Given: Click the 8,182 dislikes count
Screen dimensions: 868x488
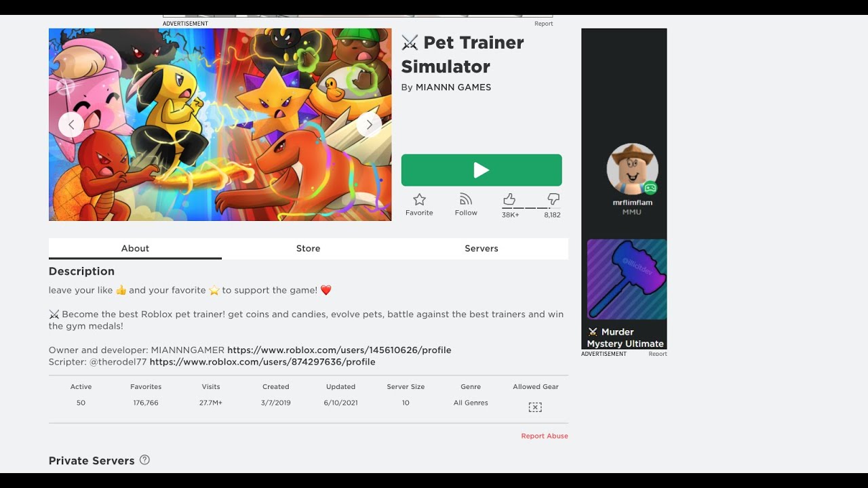Looking at the screenshot, I should pyautogui.click(x=552, y=215).
